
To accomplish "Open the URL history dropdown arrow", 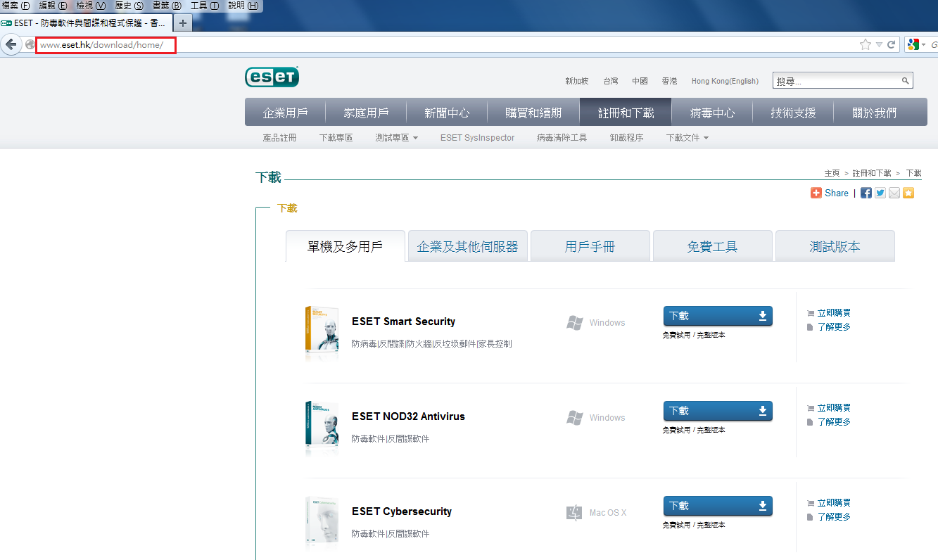I will [x=878, y=44].
